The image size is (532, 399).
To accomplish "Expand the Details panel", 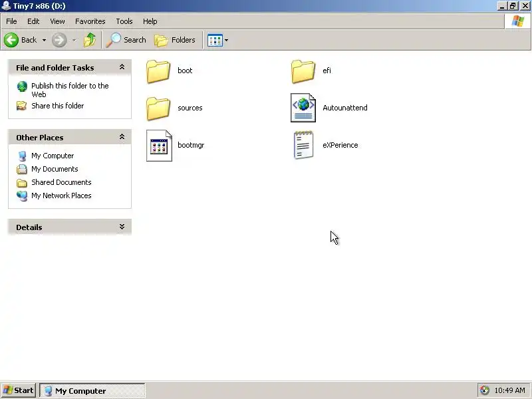I will point(122,227).
